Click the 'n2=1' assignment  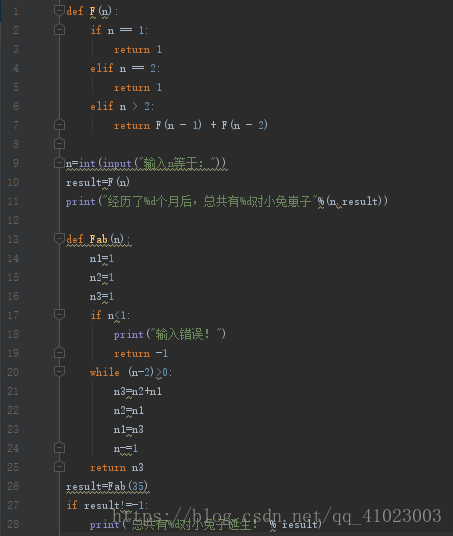click(102, 277)
